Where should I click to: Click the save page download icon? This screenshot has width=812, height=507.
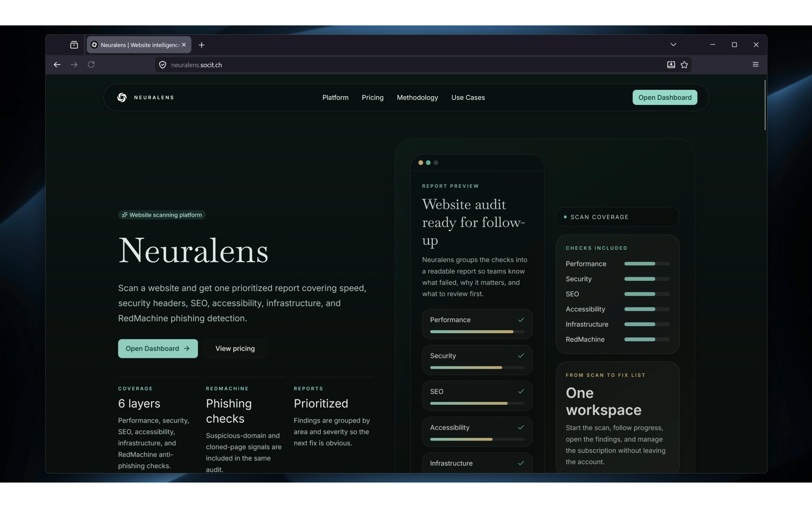click(671, 65)
